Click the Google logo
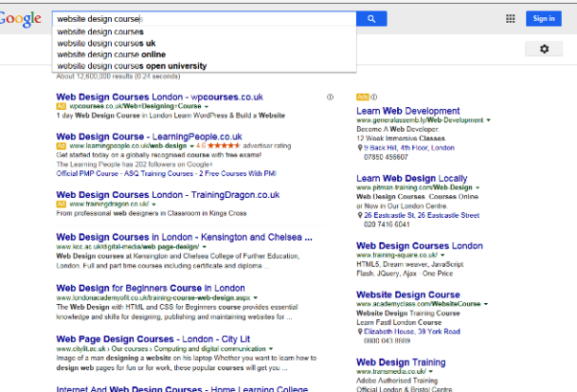Viewport: 577px width, 392px height. click(x=20, y=19)
